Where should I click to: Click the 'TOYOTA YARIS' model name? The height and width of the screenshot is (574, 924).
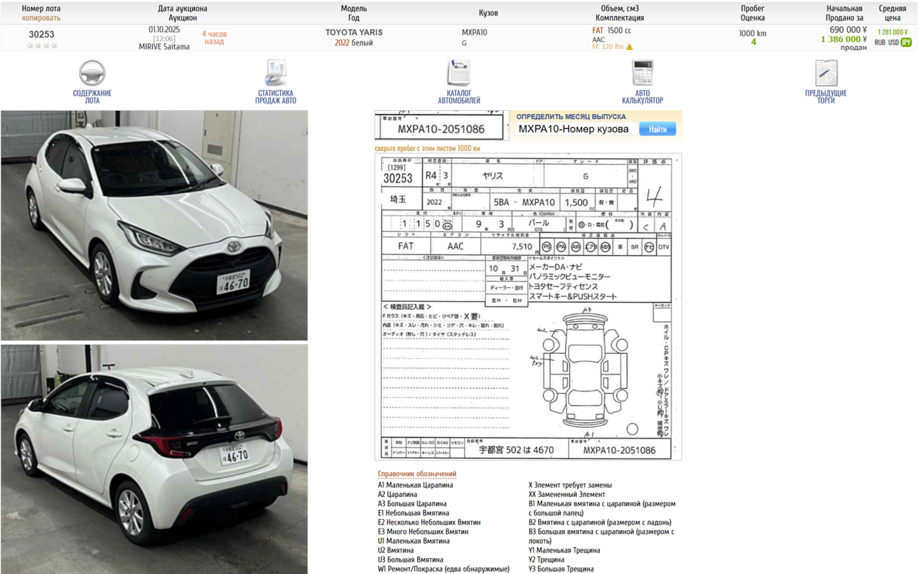coord(353,32)
